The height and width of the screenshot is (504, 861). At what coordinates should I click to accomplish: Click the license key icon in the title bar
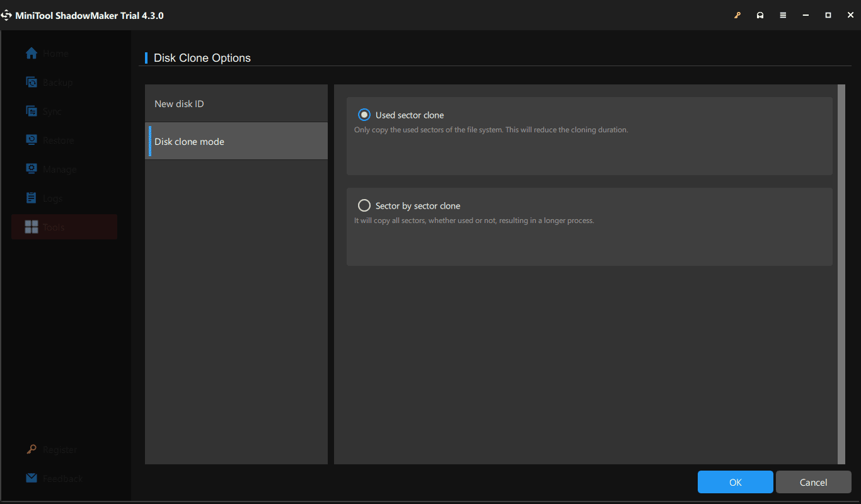(x=737, y=14)
